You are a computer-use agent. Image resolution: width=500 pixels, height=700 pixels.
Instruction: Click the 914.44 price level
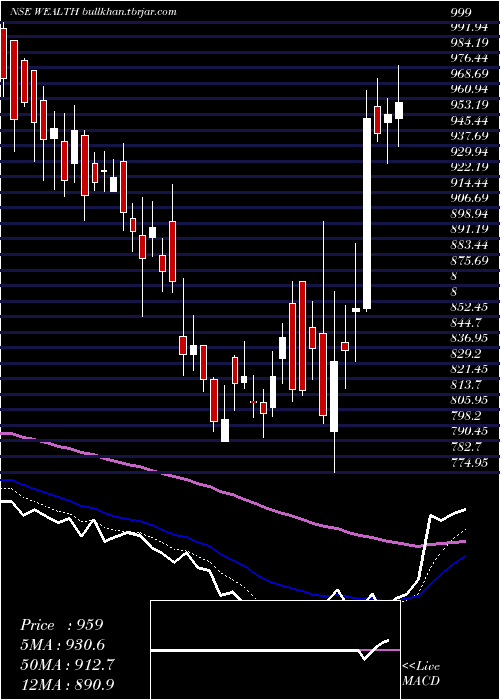[468, 182]
